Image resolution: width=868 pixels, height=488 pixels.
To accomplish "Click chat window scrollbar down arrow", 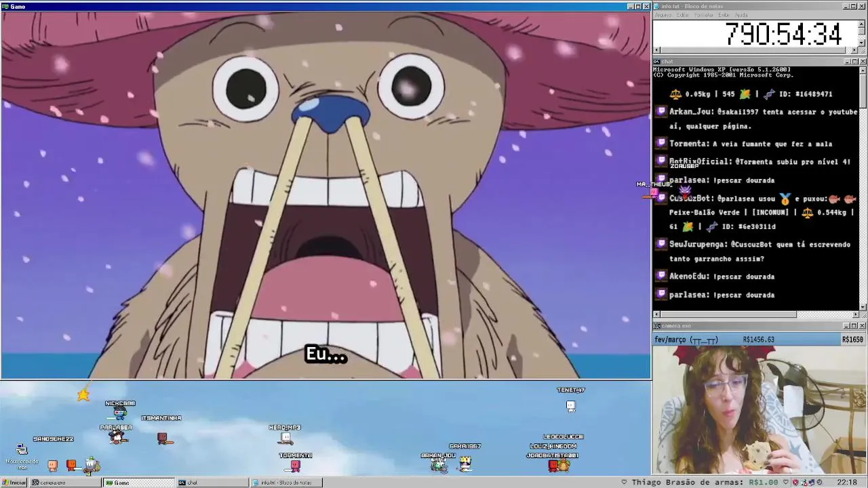I will click(x=863, y=306).
